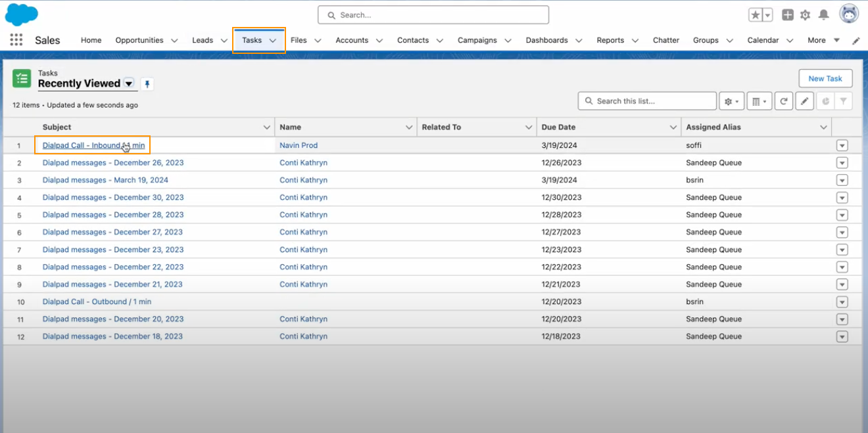The image size is (868, 433).
Task: Expand the Calendar tab chevron menu
Action: pyautogui.click(x=790, y=41)
